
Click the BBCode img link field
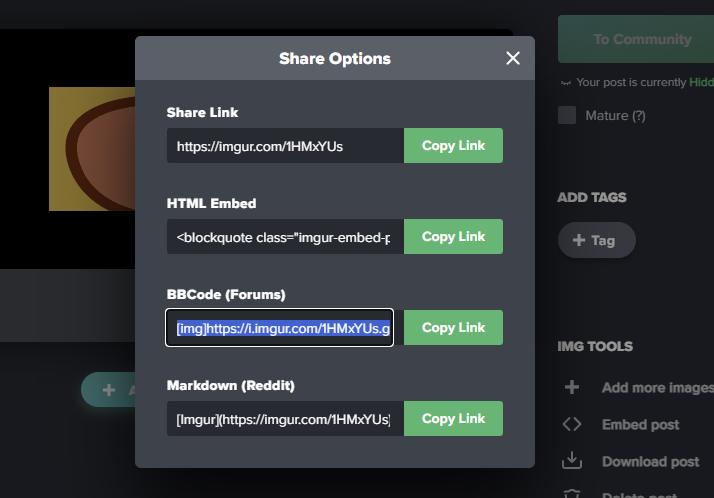click(280, 328)
